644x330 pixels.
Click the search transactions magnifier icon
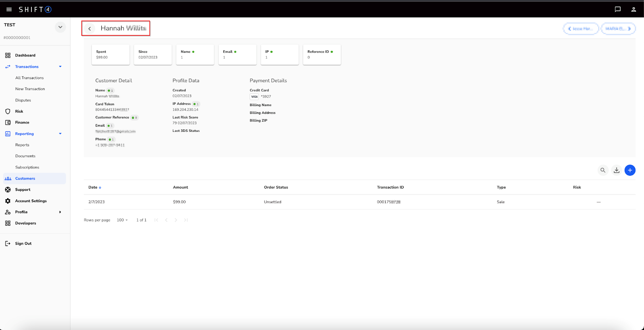point(603,170)
